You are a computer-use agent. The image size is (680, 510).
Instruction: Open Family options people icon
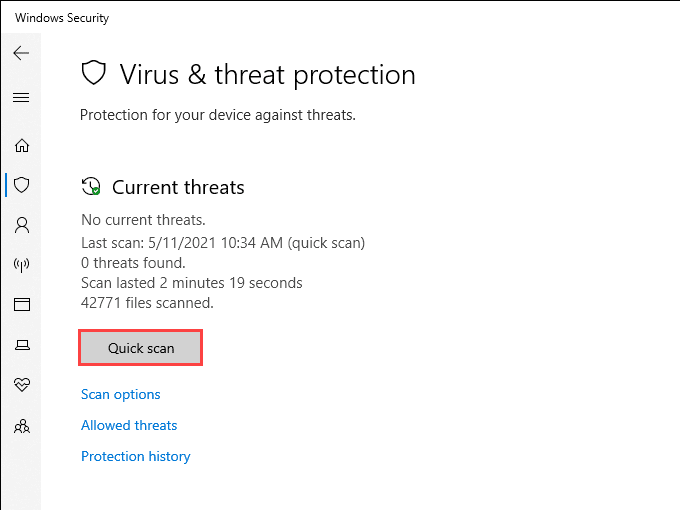click(x=21, y=426)
